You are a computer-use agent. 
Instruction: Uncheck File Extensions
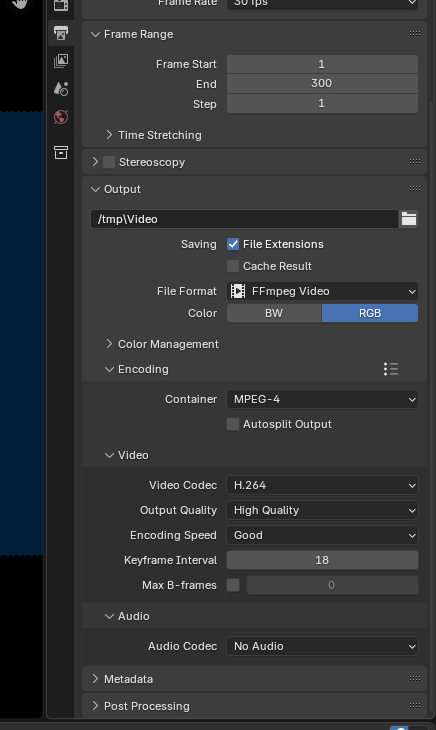(233, 244)
